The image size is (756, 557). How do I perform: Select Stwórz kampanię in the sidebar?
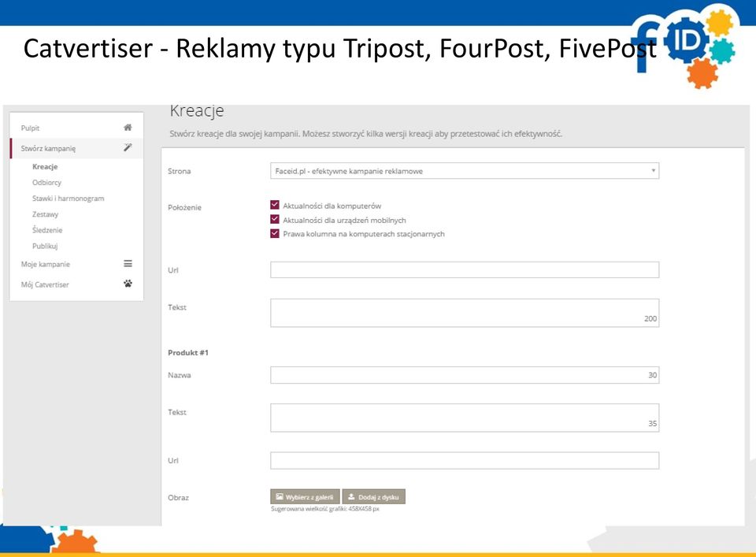[76, 148]
